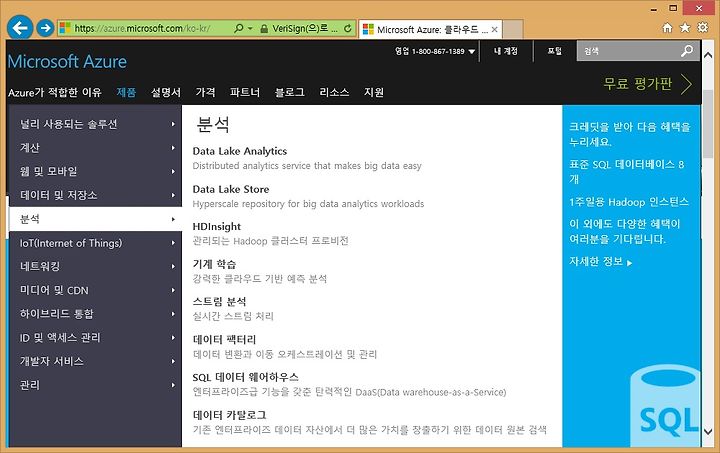Expand 미디어 및 CDN submenu arrow
This screenshot has width=720, height=453.
click(173, 290)
